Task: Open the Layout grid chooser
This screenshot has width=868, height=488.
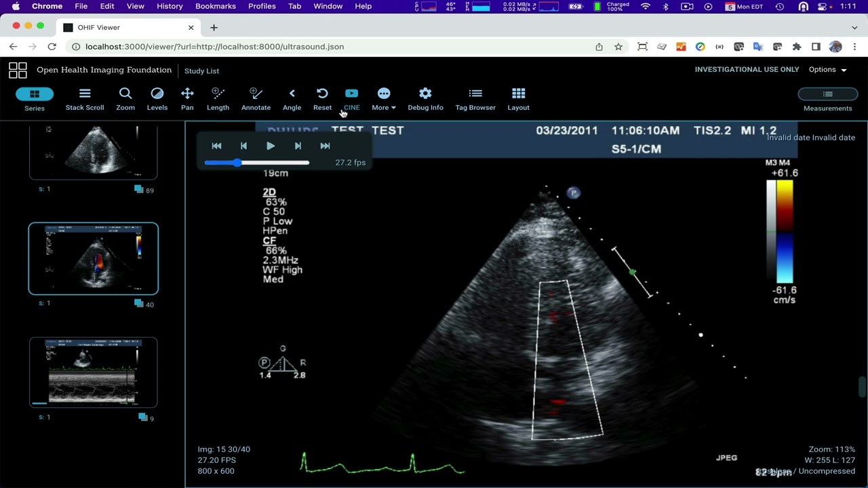Action: (518, 99)
